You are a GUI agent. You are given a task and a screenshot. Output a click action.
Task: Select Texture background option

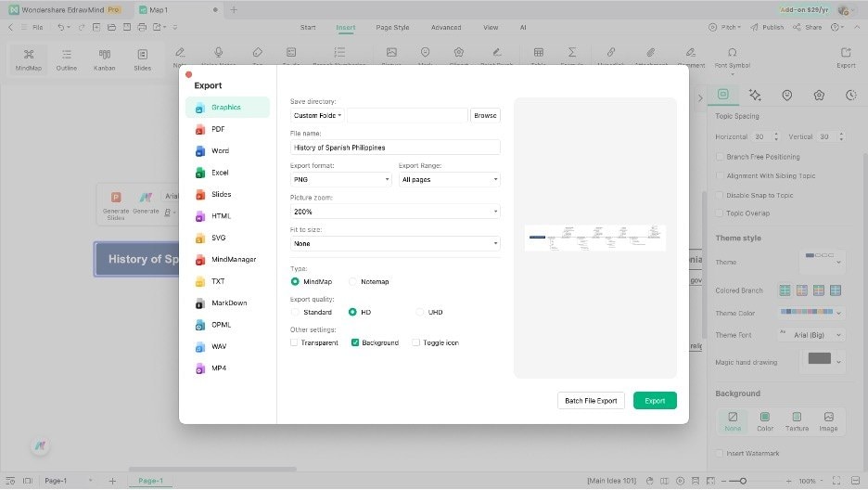[797, 421]
